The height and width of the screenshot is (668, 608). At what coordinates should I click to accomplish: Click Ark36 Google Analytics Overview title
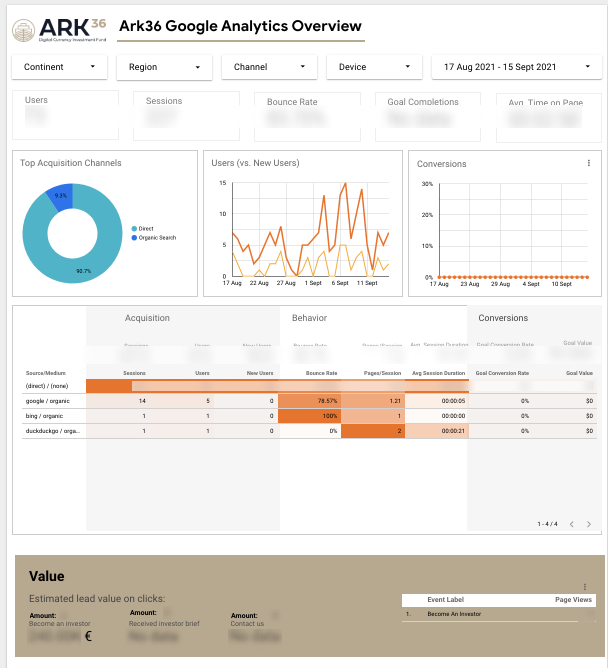[x=240, y=26]
